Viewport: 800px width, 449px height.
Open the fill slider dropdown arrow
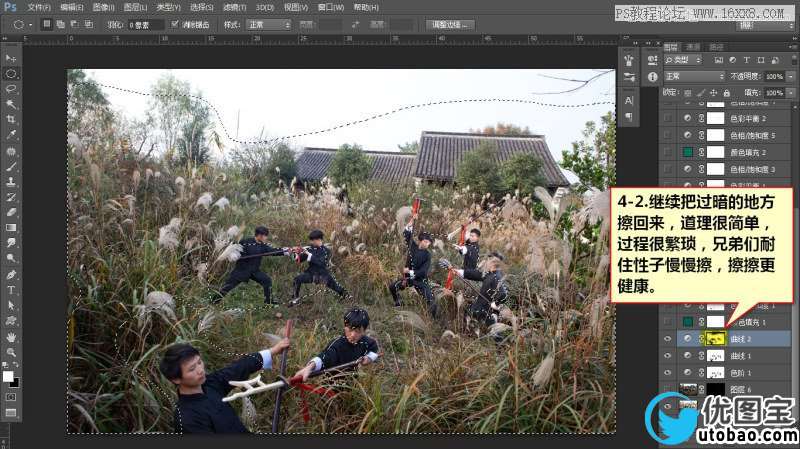[x=791, y=93]
